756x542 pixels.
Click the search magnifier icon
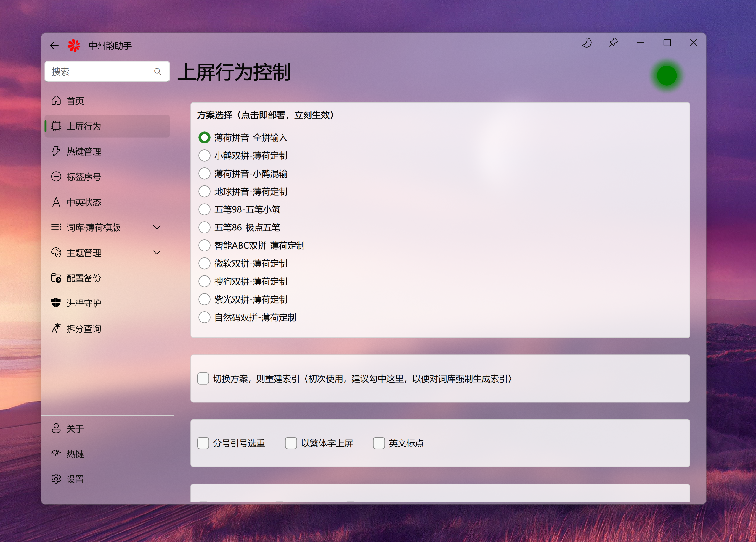point(158,72)
